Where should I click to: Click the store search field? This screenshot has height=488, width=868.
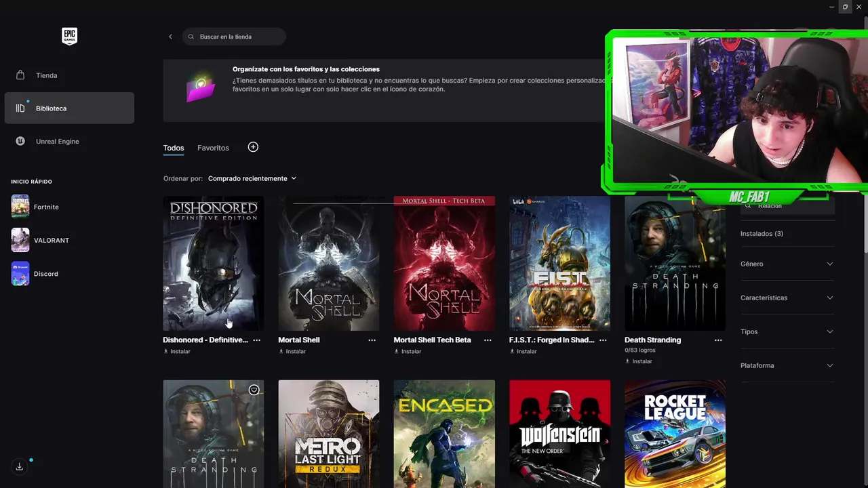tap(234, 37)
